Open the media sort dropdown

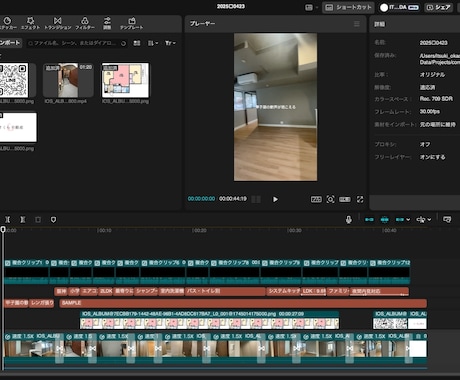click(153, 43)
